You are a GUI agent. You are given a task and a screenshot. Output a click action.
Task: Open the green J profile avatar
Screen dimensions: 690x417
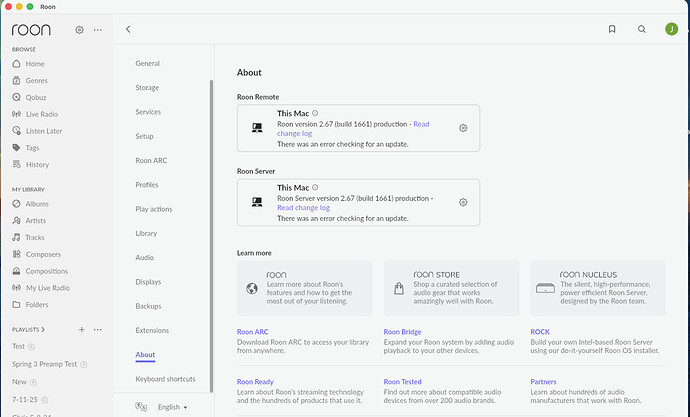[x=671, y=29]
